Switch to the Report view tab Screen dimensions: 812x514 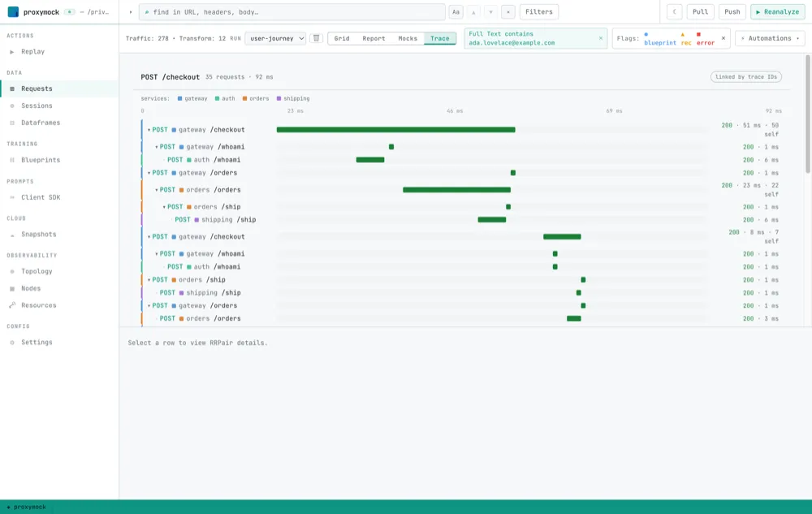(374, 38)
